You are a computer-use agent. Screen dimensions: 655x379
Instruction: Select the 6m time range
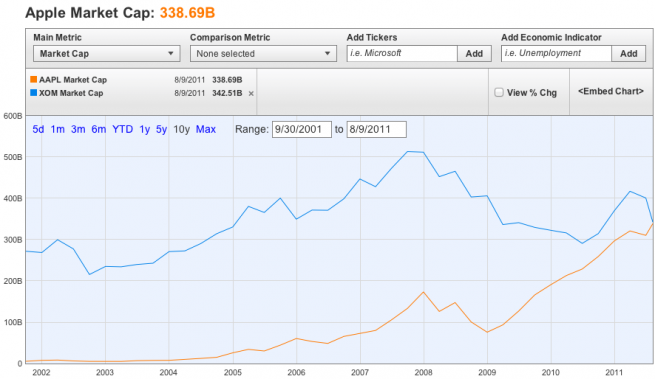click(99, 129)
